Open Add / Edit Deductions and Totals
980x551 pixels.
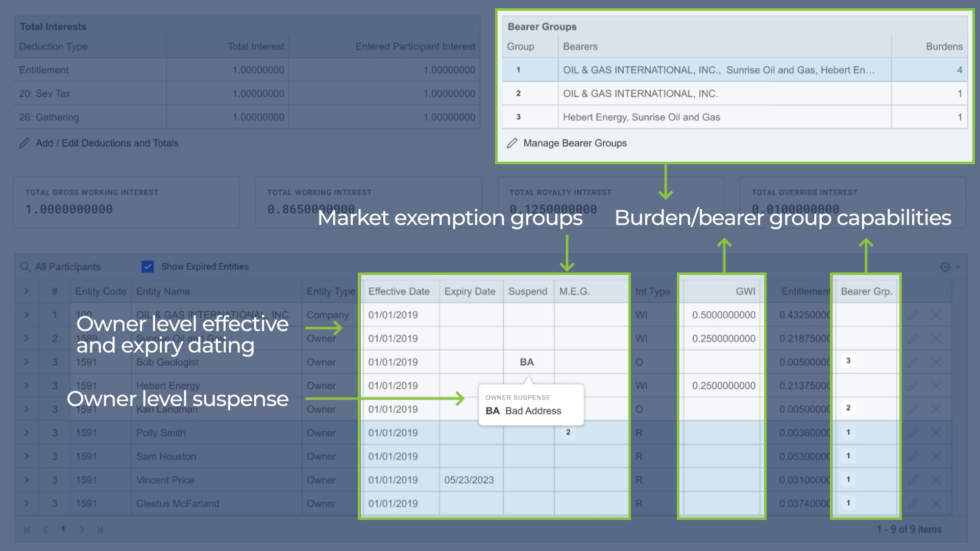pos(99,143)
